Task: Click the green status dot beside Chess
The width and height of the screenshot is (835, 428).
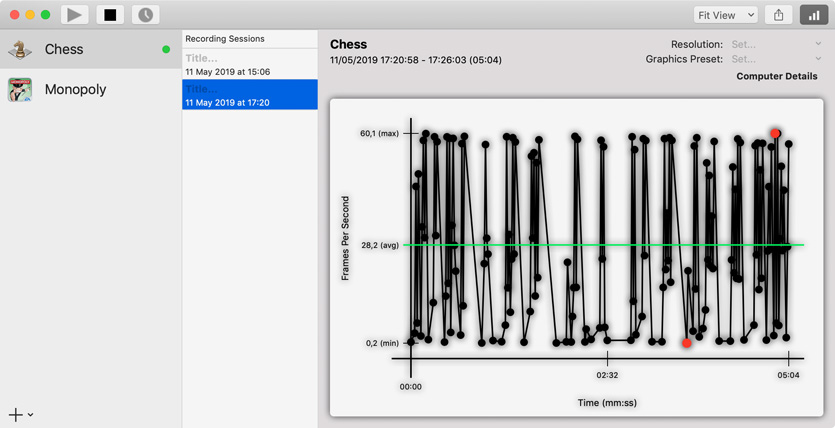Action: (166, 49)
